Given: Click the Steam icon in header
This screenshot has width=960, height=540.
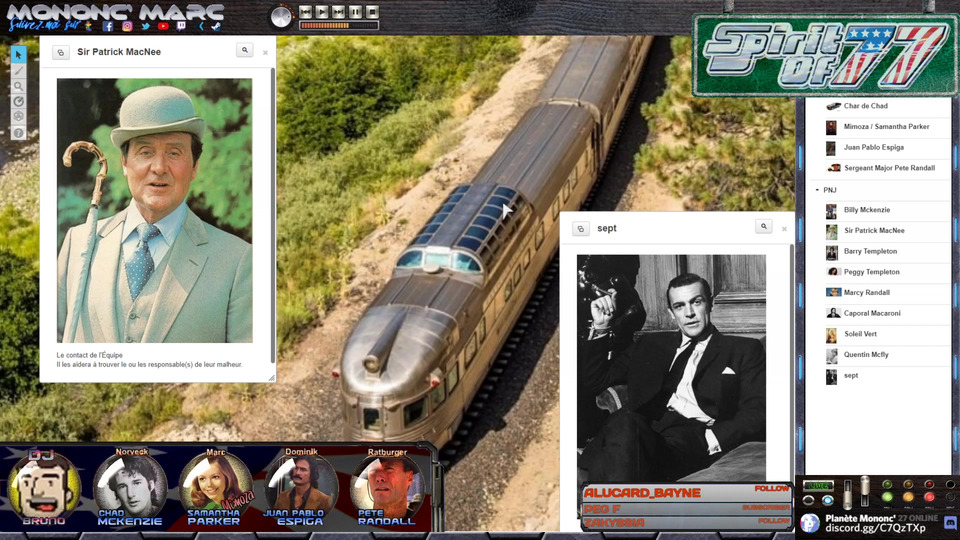Looking at the screenshot, I should pos(216,26).
